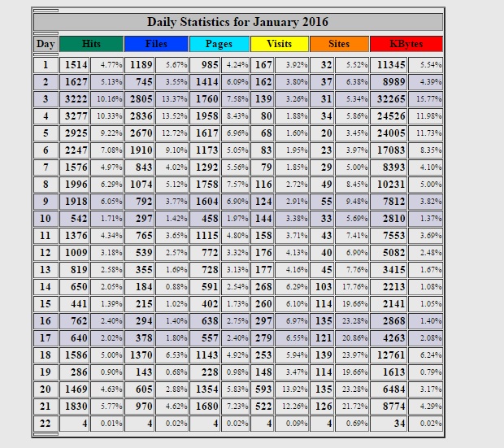
Task: Click Pages value 1173 on day 6
Action: coord(205,150)
